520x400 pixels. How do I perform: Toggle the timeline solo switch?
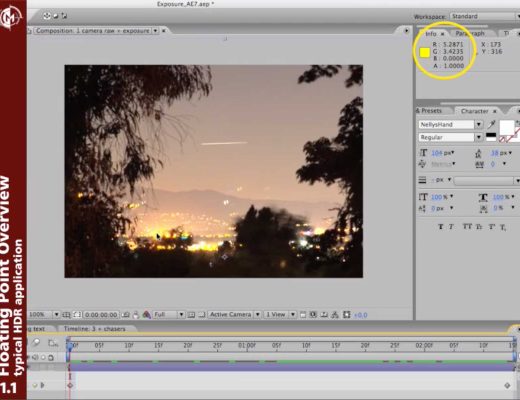43,358
